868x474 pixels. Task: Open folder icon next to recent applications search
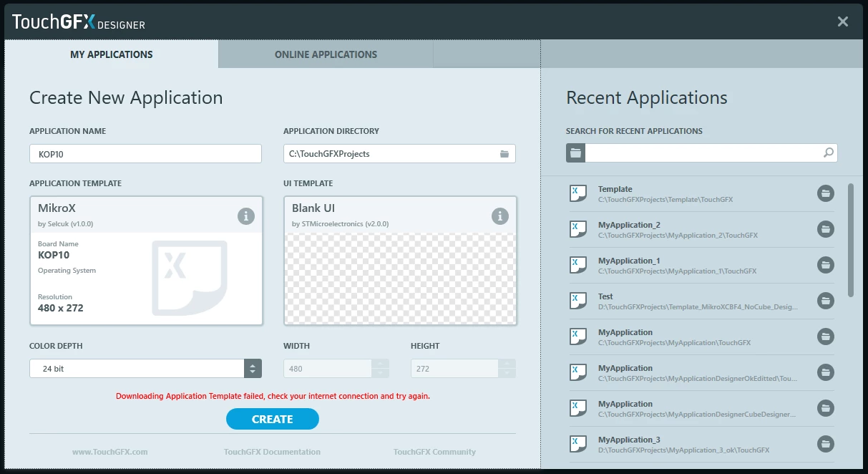tap(575, 153)
